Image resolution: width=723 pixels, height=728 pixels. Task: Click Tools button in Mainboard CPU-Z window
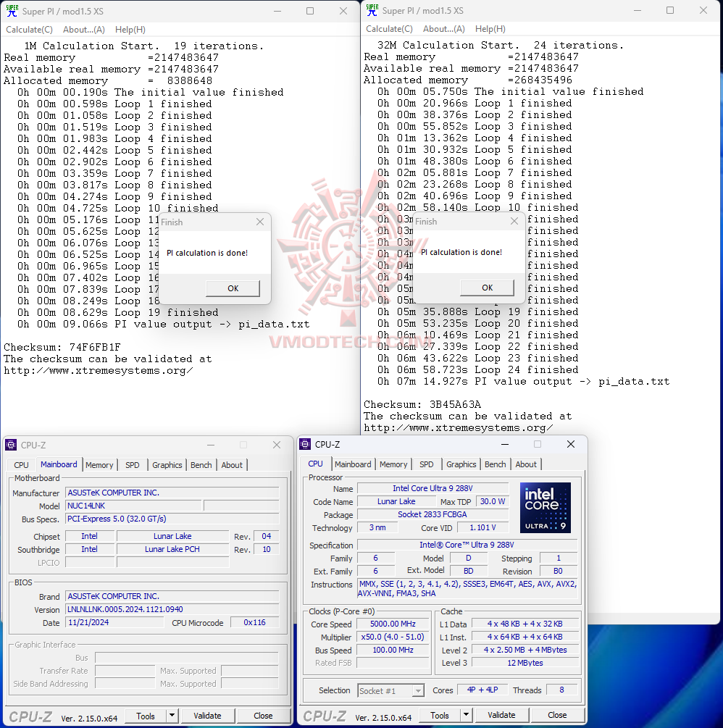(x=146, y=716)
